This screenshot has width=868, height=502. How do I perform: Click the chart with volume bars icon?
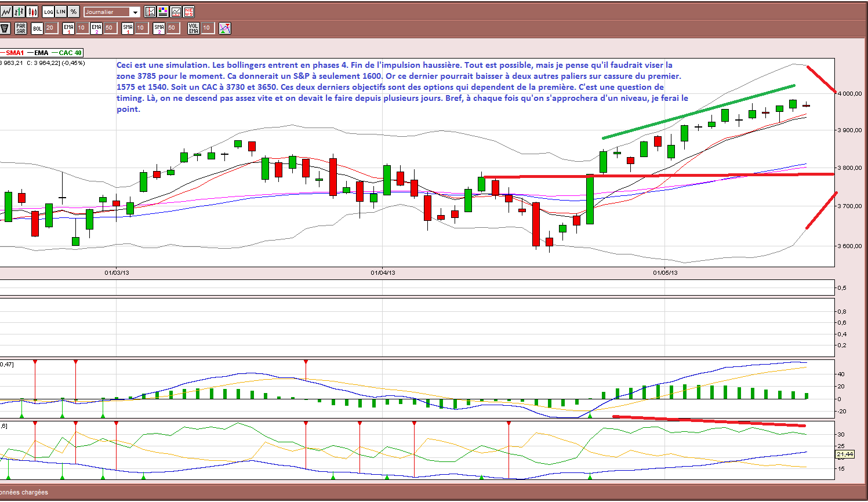[x=176, y=12]
